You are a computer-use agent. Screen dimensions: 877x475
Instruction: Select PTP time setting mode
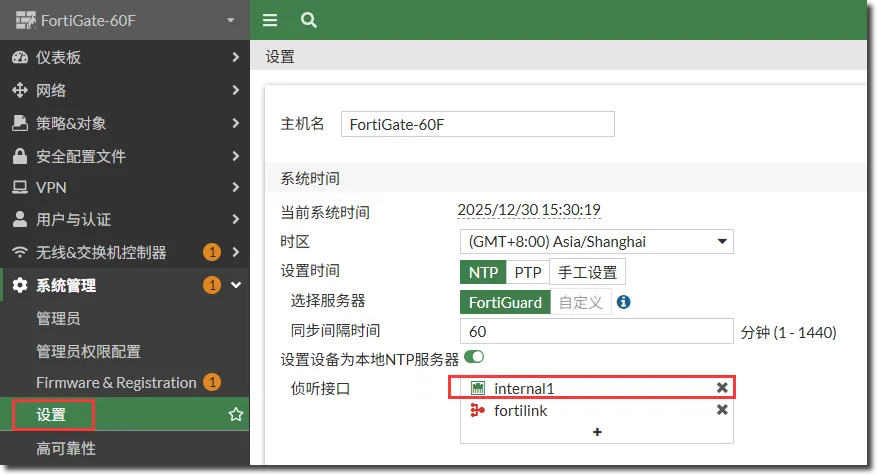[528, 272]
